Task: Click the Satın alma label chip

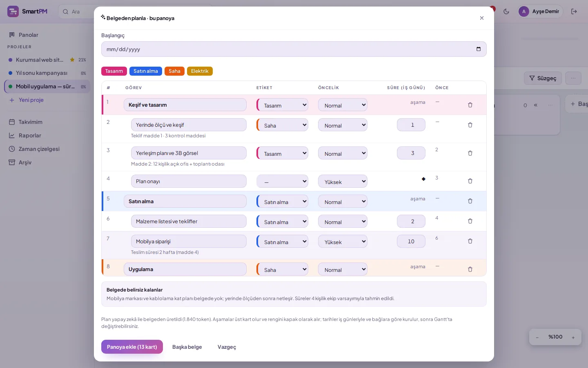Action: coord(146,71)
